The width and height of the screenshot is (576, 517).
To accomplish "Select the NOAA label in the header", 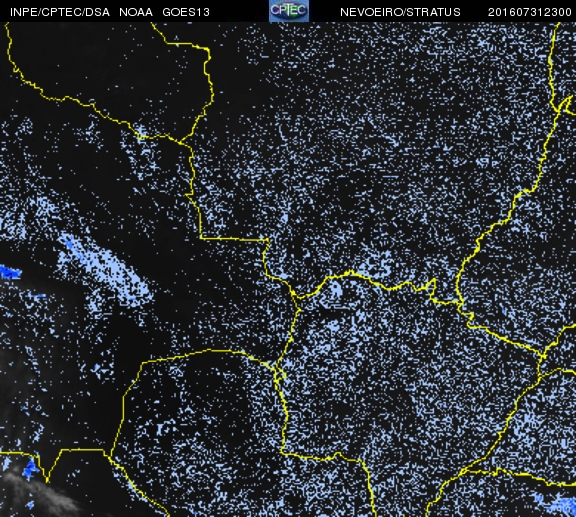I will [136, 12].
